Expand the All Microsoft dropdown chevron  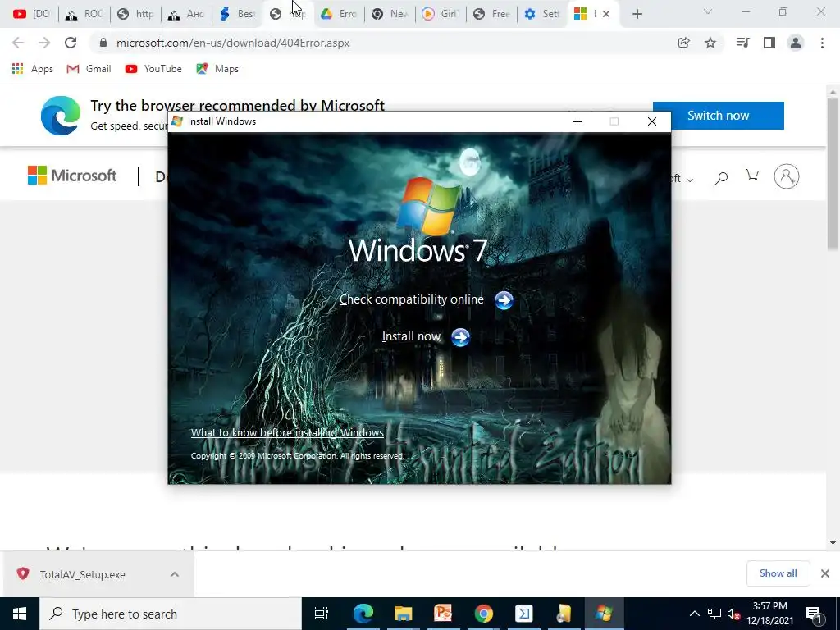click(690, 180)
